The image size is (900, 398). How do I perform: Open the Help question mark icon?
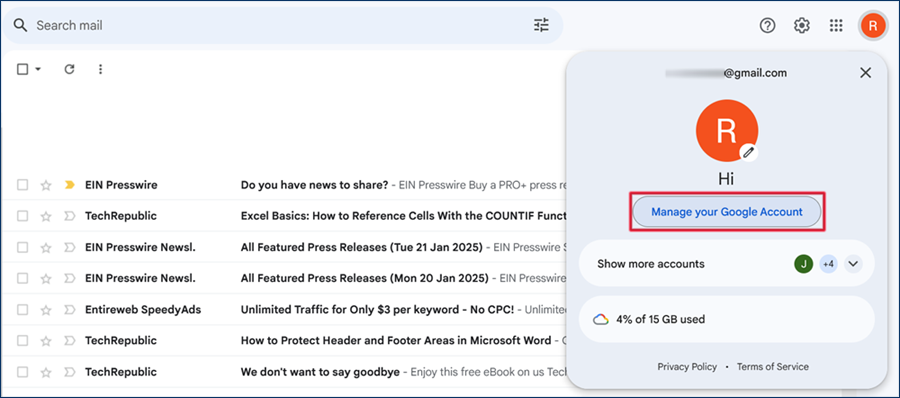tap(767, 25)
